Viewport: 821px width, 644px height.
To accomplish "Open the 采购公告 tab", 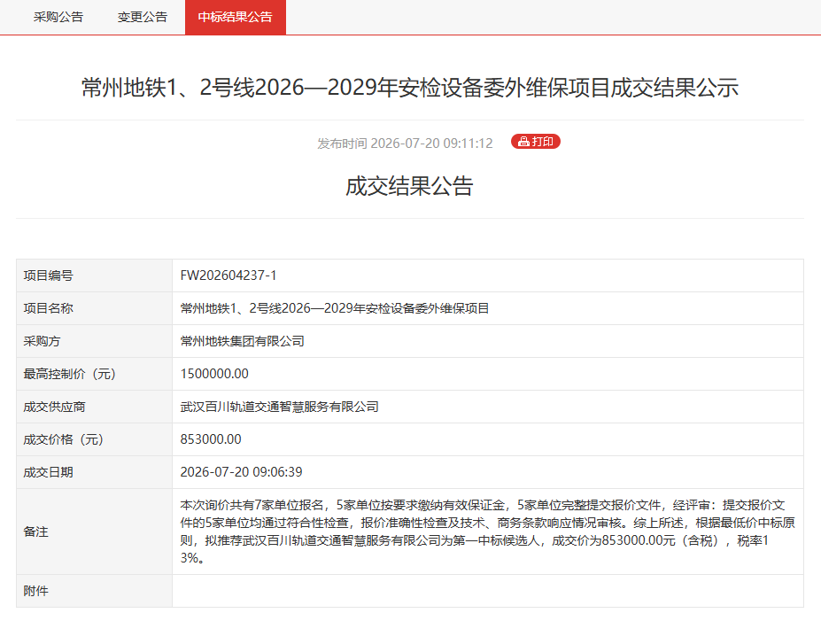I will point(58,18).
